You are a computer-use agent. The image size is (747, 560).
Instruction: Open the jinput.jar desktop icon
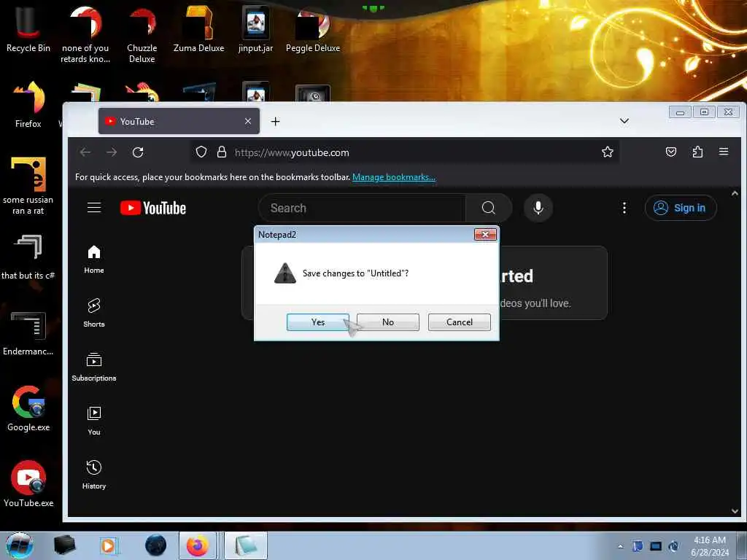[256, 29]
